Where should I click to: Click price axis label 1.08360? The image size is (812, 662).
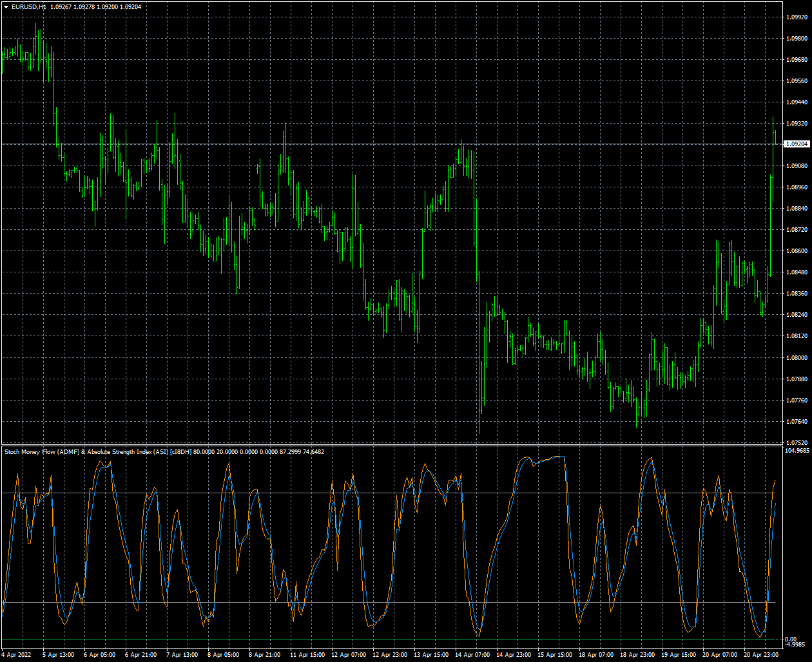(797, 294)
